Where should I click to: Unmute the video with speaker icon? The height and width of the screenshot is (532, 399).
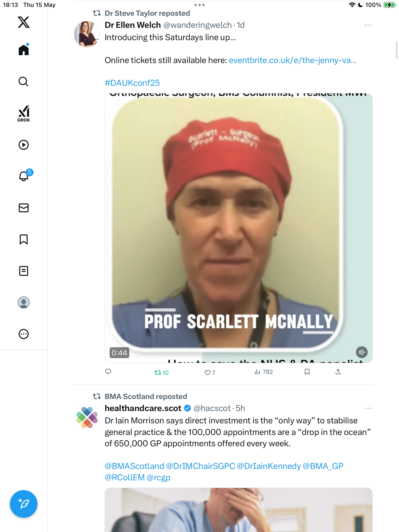click(x=362, y=352)
